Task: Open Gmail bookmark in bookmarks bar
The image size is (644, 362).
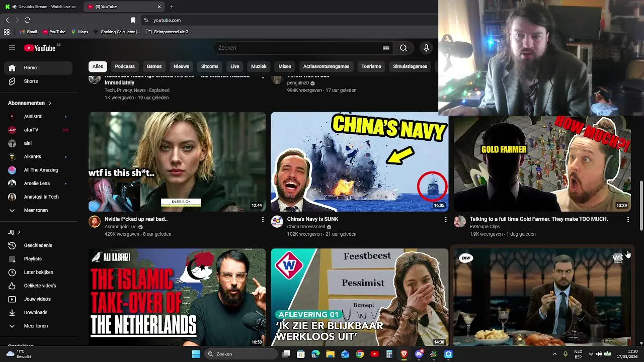Action: click(x=28, y=32)
